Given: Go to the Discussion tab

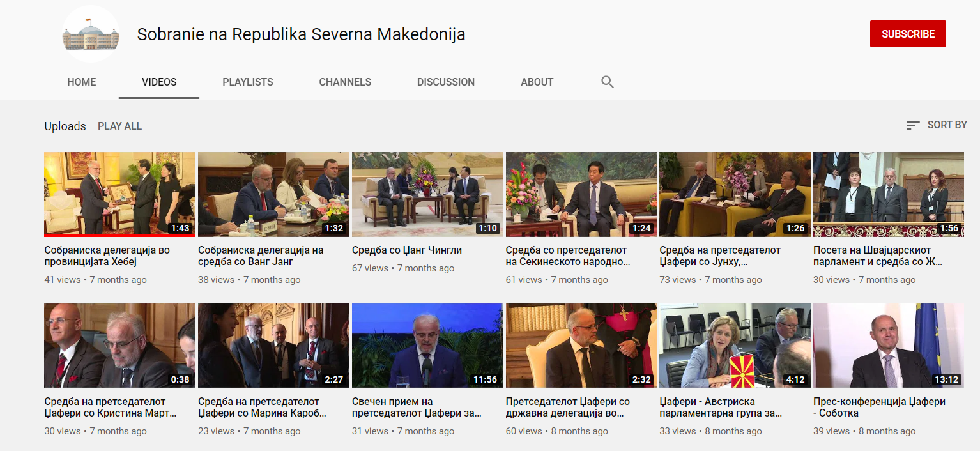Looking at the screenshot, I should [446, 82].
